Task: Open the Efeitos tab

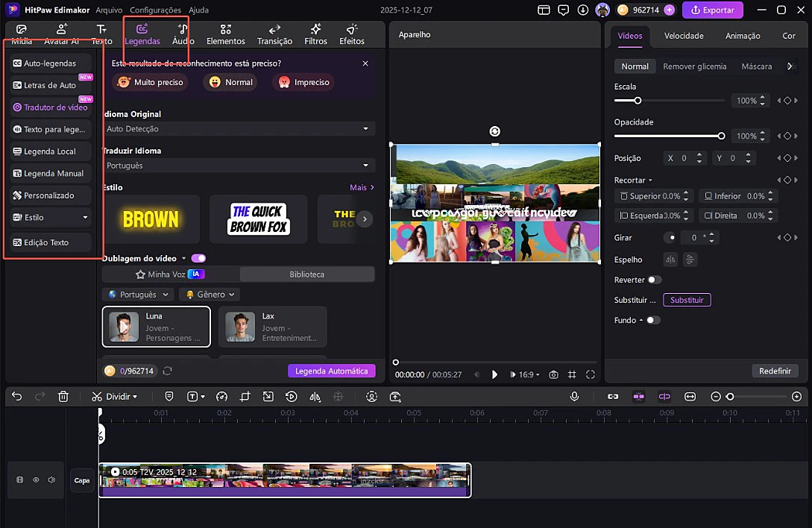Action: pyautogui.click(x=352, y=34)
